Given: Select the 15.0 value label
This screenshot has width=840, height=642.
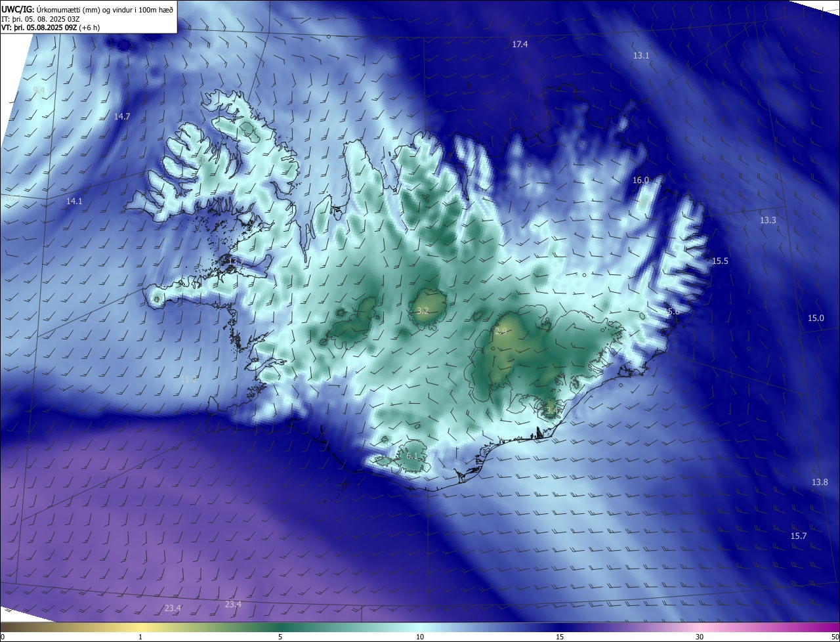Looking at the screenshot, I should pos(816,318).
